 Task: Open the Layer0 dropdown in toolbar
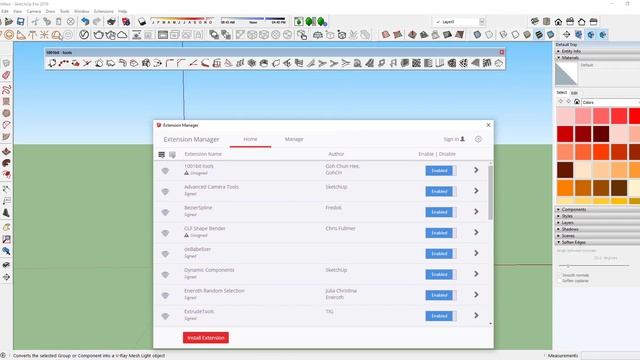pos(482,22)
